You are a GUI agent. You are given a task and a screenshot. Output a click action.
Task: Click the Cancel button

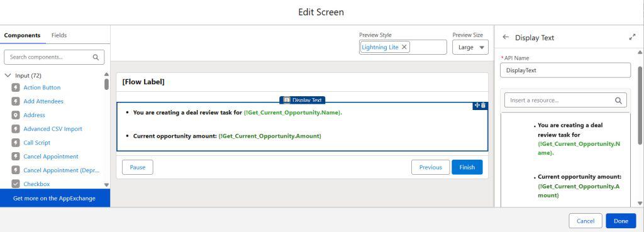point(586,221)
